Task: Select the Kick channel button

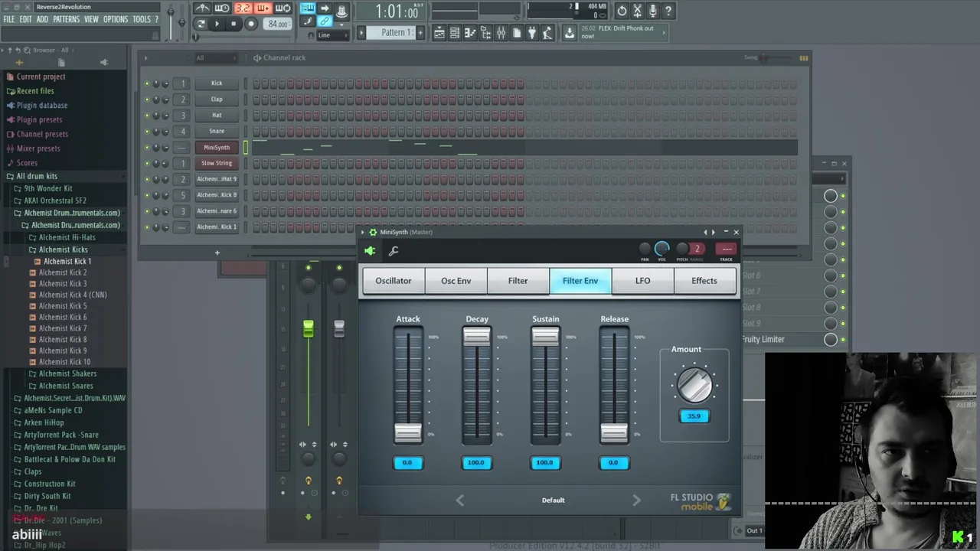Action: pos(217,83)
